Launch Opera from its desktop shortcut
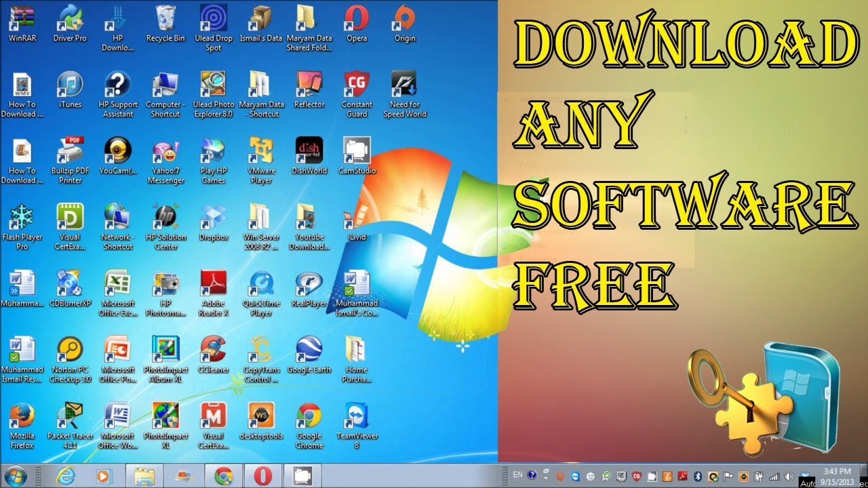The height and width of the screenshot is (488, 868). pos(357,24)
